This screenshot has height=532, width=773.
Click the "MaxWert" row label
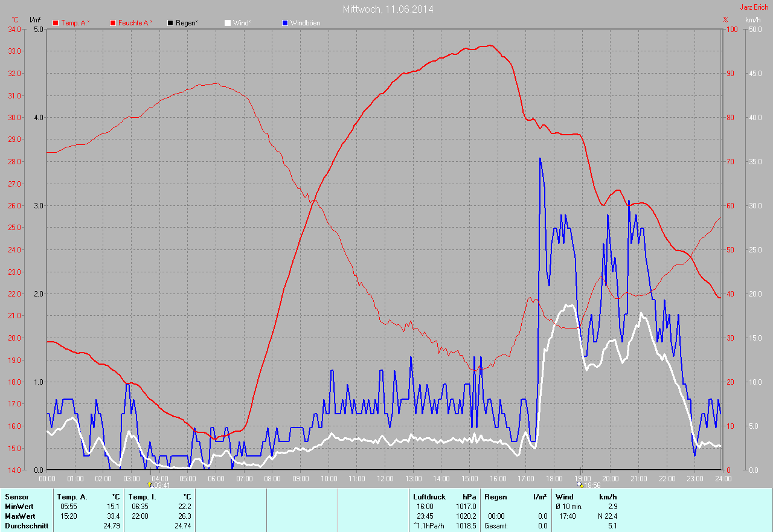tap(20, 516)
